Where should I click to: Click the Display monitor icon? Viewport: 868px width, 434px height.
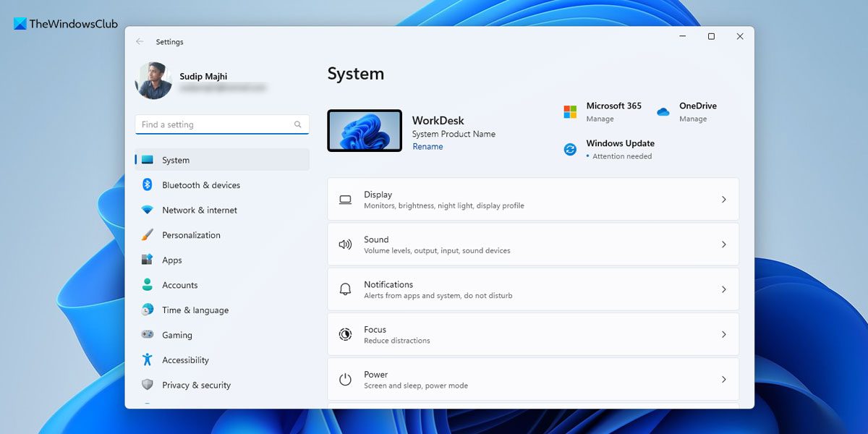tap(346, 200)
